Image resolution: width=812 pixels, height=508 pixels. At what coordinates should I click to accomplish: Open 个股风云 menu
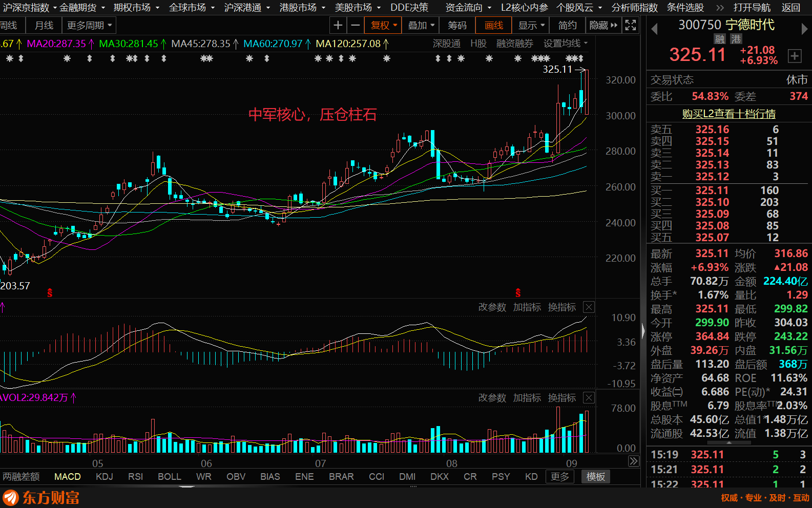[x=579, y=8]
